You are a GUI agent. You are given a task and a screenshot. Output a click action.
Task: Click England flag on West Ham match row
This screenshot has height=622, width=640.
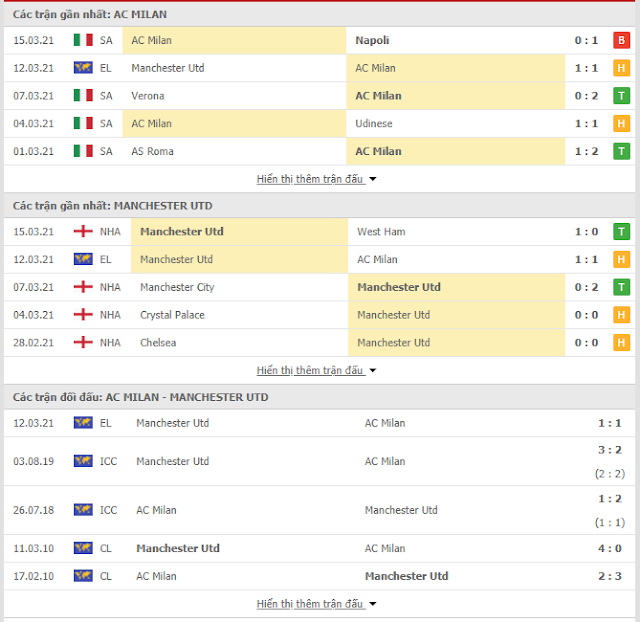click(x=83, y=231)
